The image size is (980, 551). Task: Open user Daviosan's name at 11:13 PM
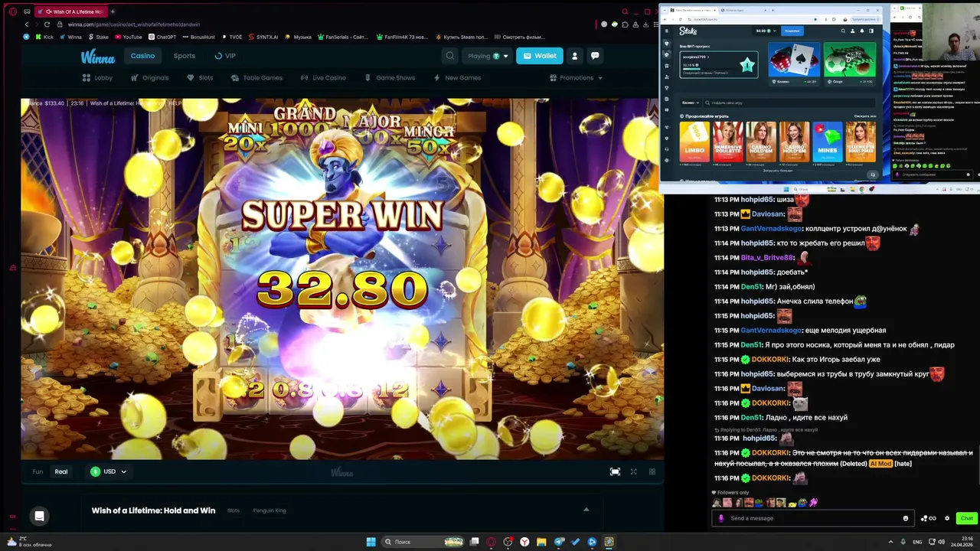(x=768, y=214)
